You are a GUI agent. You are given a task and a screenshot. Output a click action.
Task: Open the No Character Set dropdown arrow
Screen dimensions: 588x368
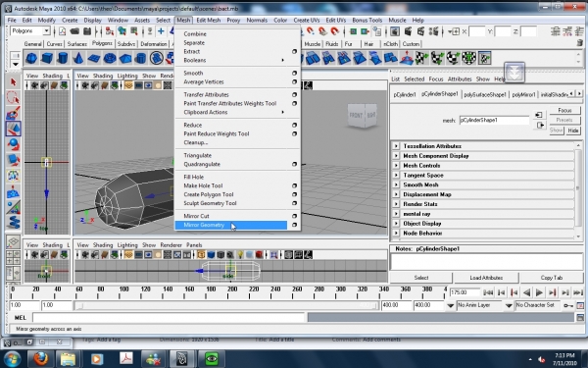[x=509, y=305]
